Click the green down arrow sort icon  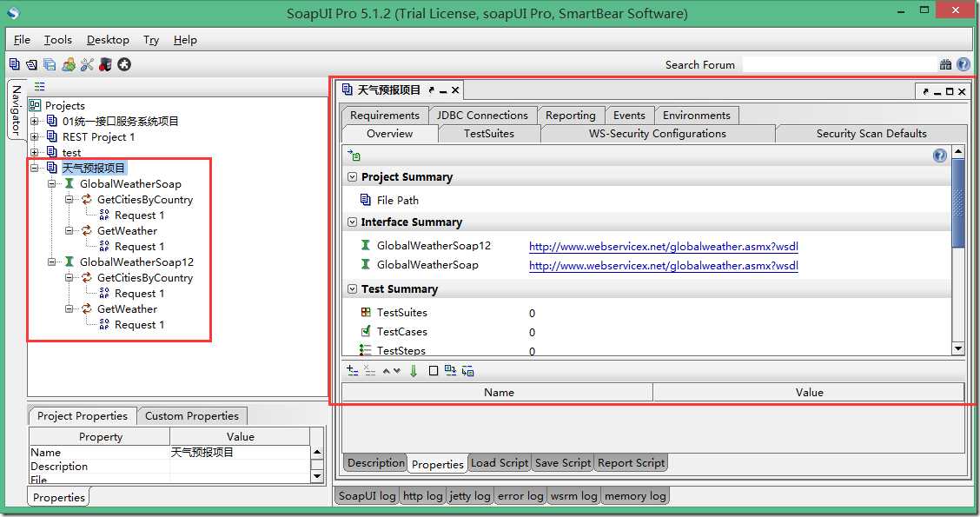coord(414,371)
